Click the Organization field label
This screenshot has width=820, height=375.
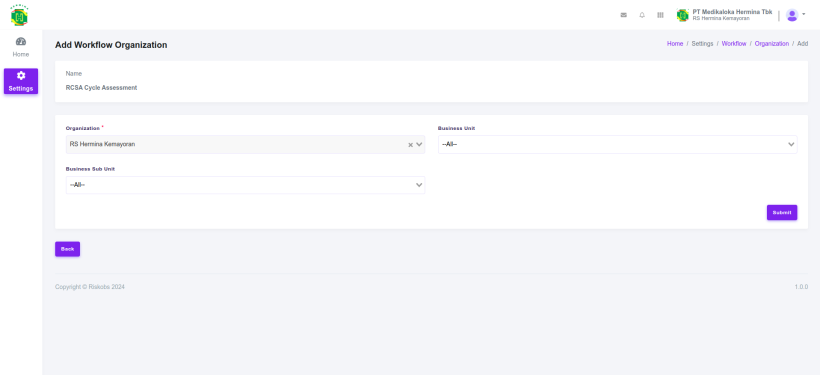click(83, 128)
